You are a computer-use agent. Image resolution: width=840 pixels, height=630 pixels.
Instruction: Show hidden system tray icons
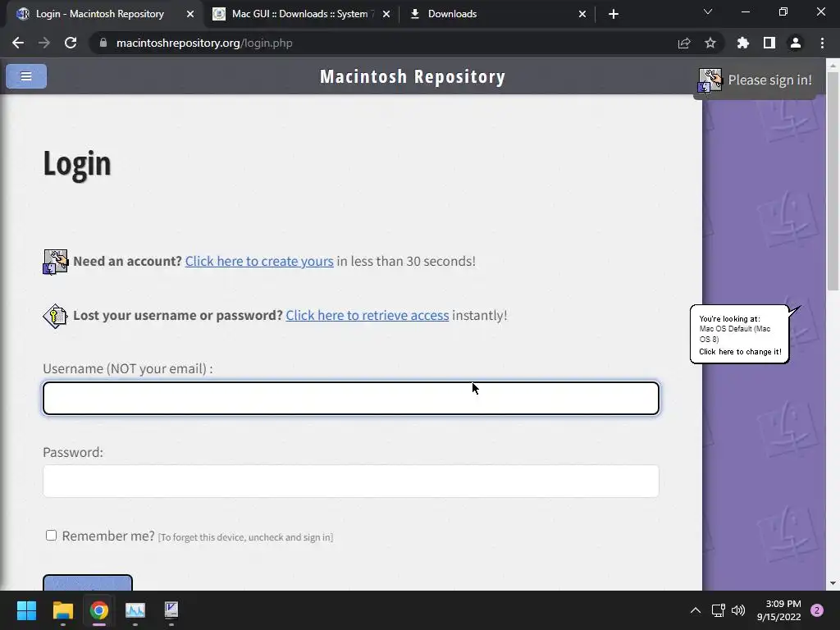pyautogui.click(x=696, y=610)
